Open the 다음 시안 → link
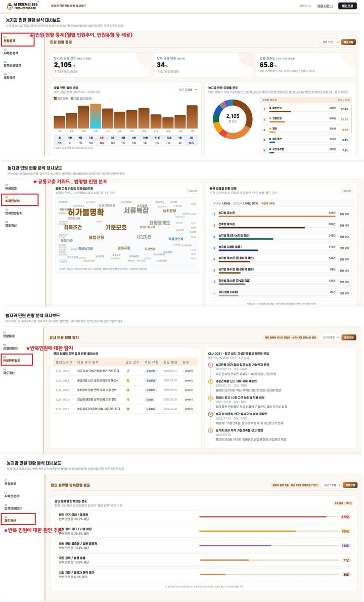The width and height of the screenshot is (364, 602). click(x=325, y=6)
